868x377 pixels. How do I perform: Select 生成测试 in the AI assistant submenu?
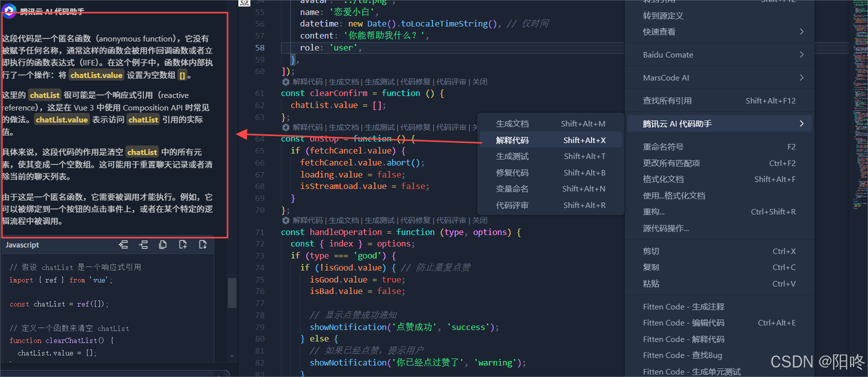(551, 156)
